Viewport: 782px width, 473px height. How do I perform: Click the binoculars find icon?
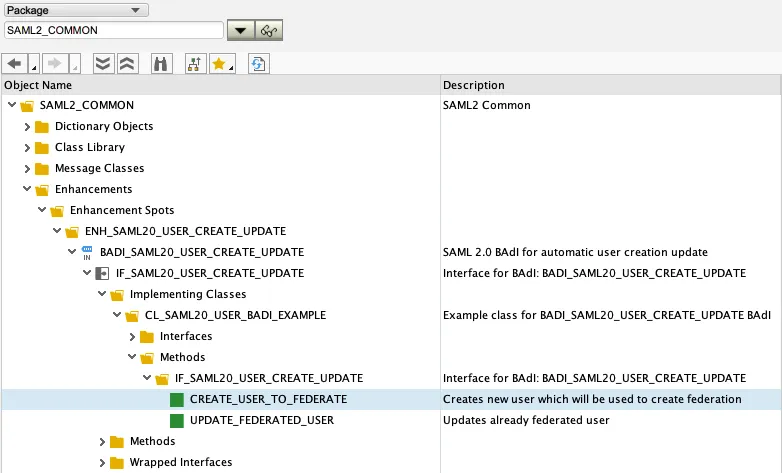click(x=160, y=63)
